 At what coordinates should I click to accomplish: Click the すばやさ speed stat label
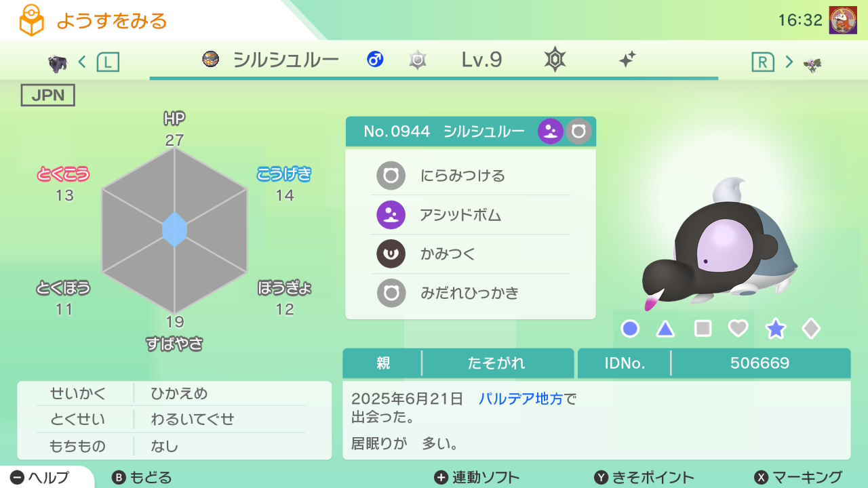(x=174, y=344)
